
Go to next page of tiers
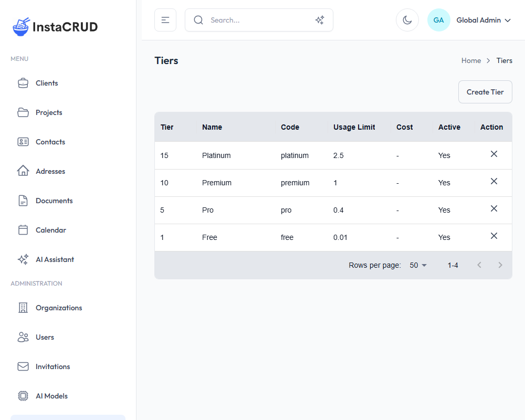coord(500,265)
